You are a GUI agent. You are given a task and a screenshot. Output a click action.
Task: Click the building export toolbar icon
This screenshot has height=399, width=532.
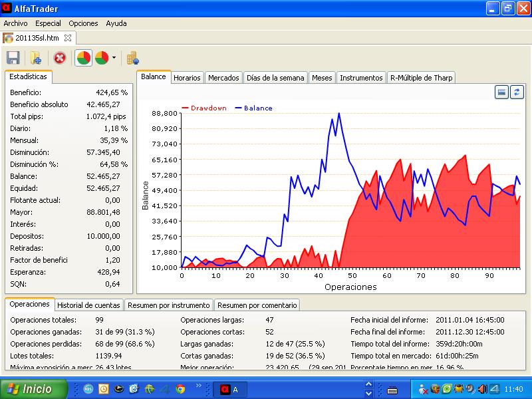[132, 58]
